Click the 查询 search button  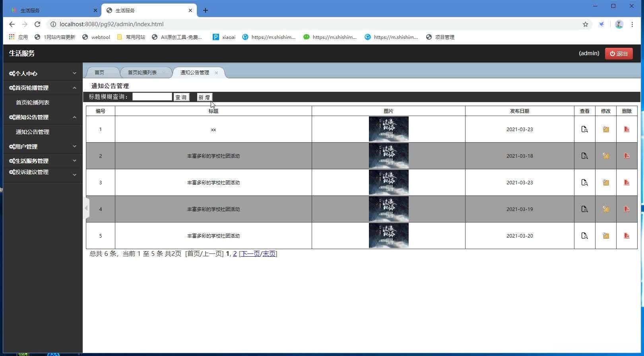pos(181,97)
